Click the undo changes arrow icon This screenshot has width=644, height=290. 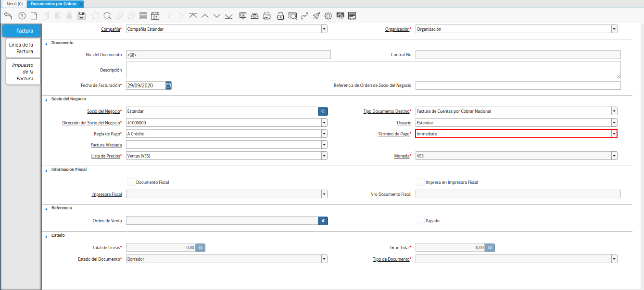tap(8, 16)
